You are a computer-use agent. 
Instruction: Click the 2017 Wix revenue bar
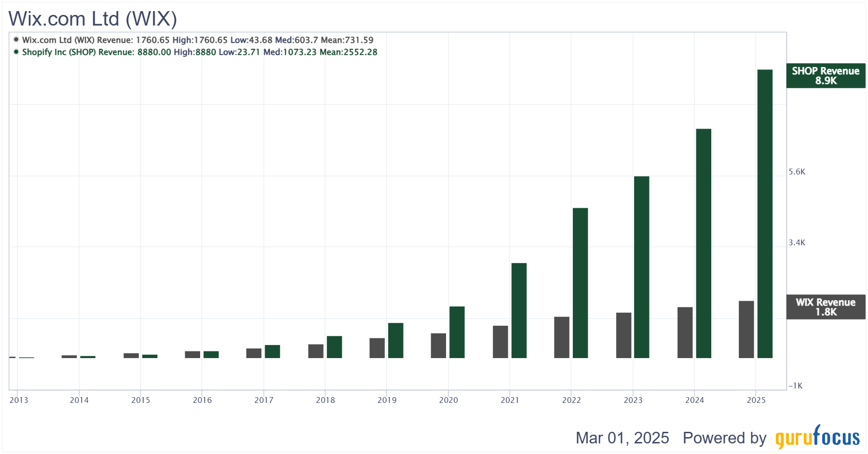coord(254,353)
